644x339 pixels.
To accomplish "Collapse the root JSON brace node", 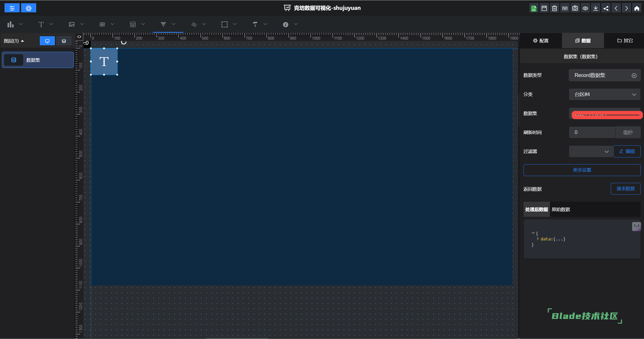I will point(533,233).
